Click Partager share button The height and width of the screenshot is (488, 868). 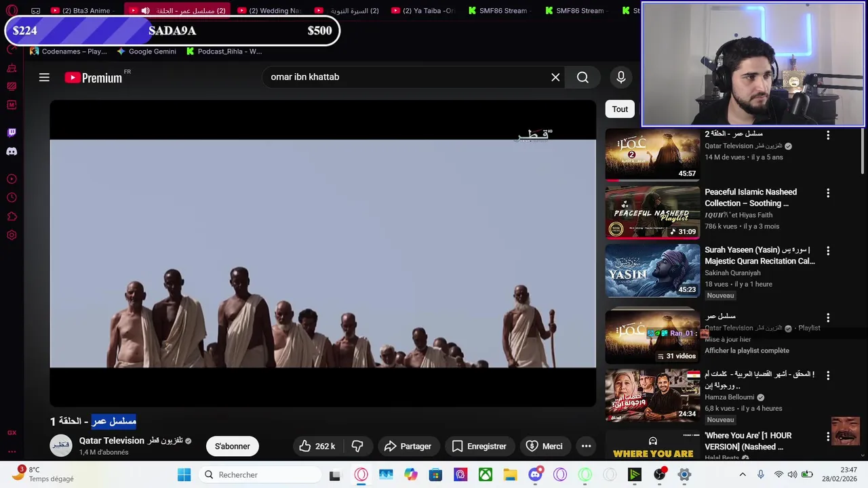tap(408, 446)
